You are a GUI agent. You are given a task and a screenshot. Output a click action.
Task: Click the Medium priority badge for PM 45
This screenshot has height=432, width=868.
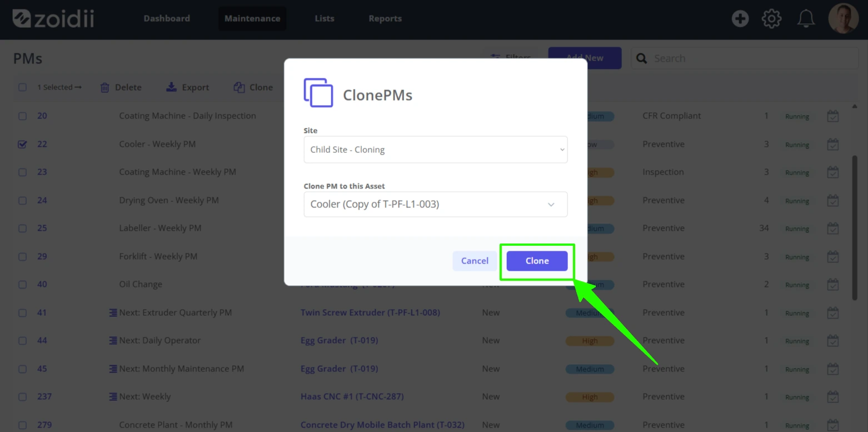590,369
